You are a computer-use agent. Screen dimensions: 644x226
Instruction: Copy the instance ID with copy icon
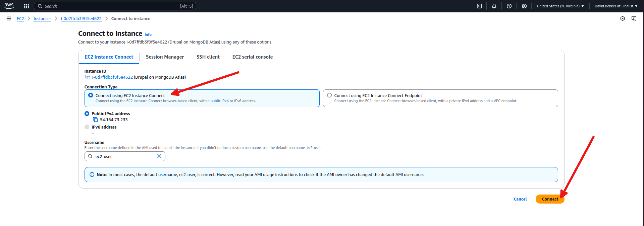tap(88, 77)
